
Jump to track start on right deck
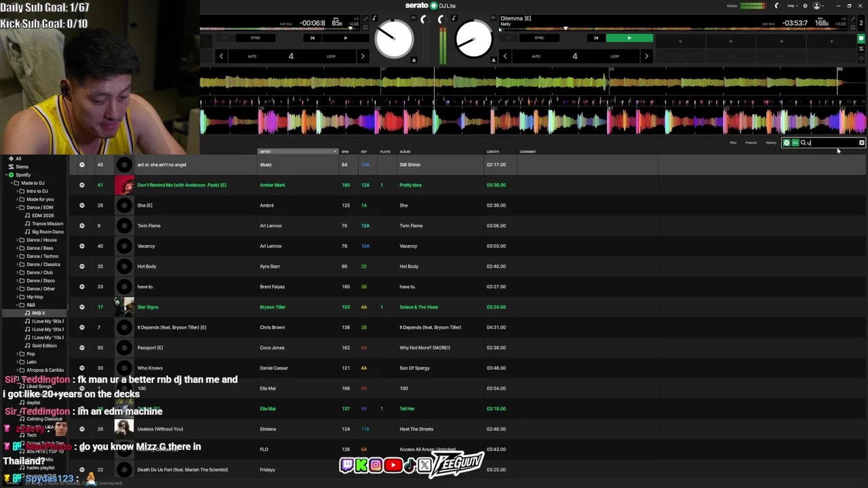point(596,38)
